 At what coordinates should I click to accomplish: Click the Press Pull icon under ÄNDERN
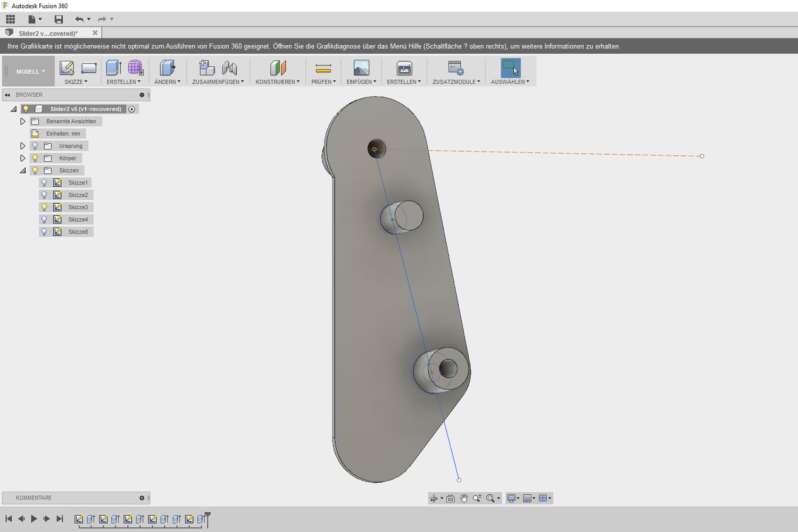(168, 68)
